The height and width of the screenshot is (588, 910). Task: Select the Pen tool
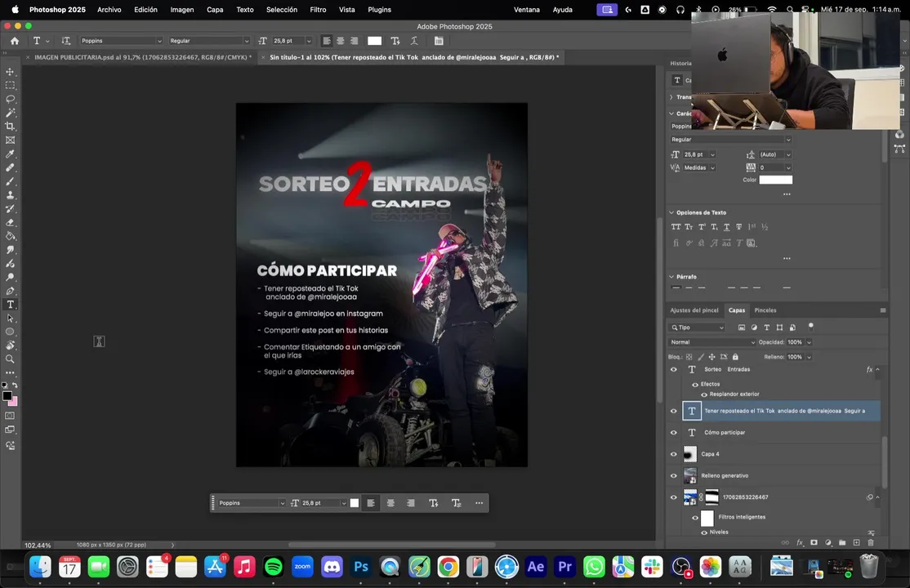click(x=10, y=291)
